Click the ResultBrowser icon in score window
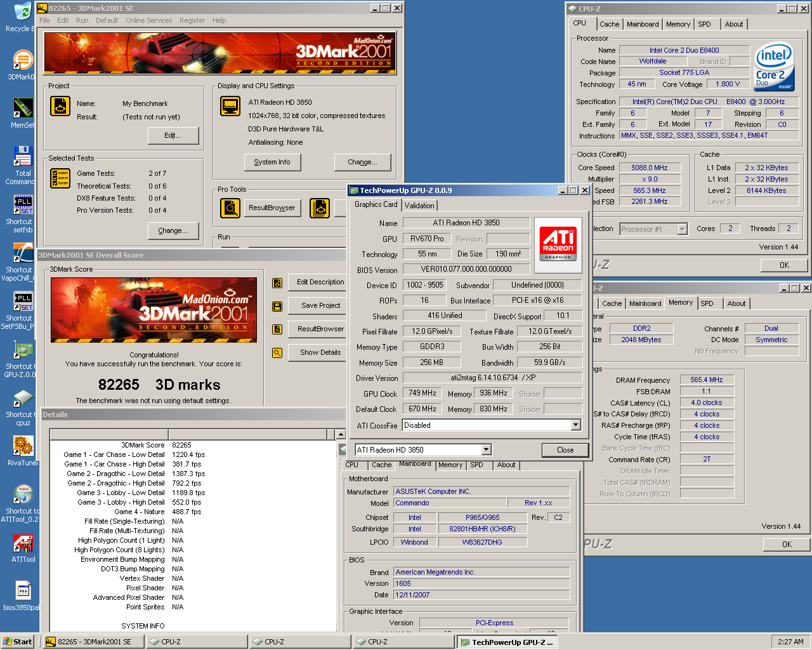 pos(277,329)
